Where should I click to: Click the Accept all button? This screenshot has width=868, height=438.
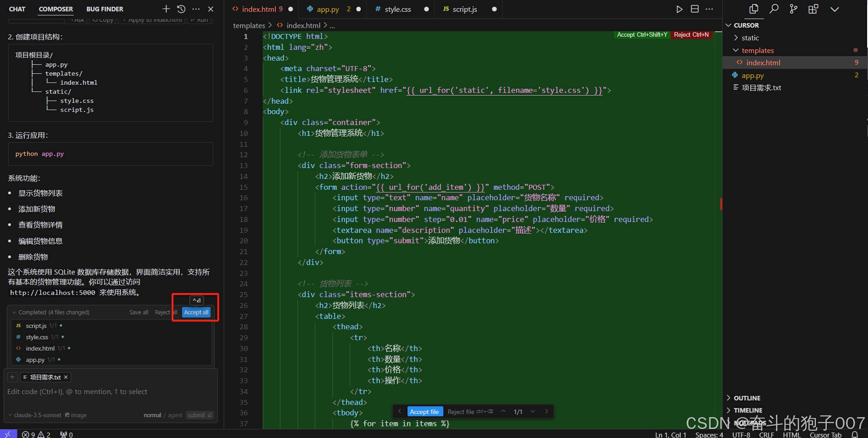pos(196,312)
